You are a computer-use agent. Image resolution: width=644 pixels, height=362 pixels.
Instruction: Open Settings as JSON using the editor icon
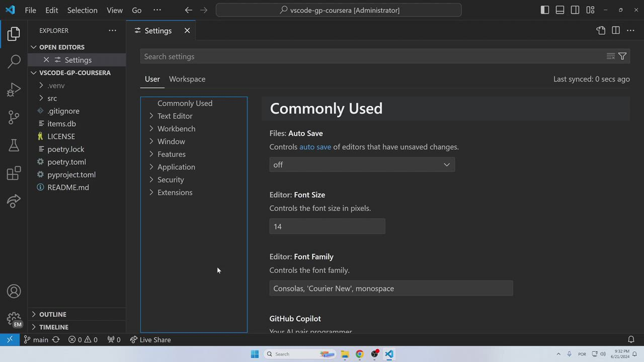(x=601, y=30)
